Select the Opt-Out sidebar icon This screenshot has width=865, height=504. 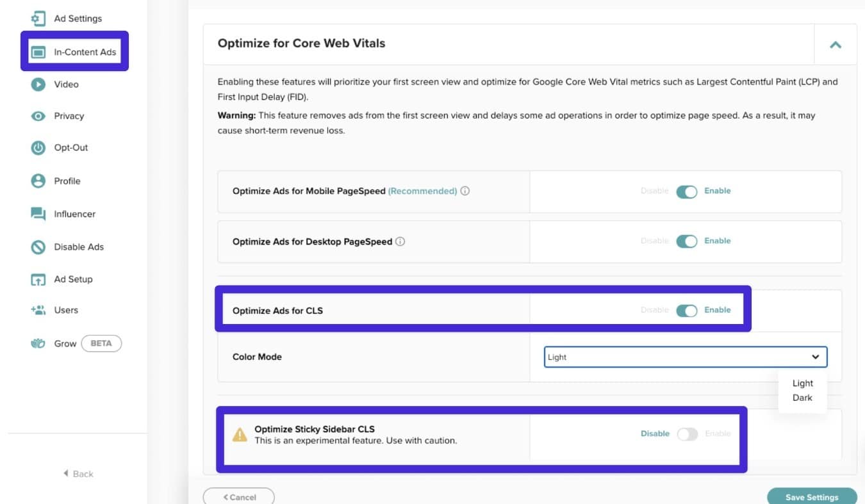(38, 147)
